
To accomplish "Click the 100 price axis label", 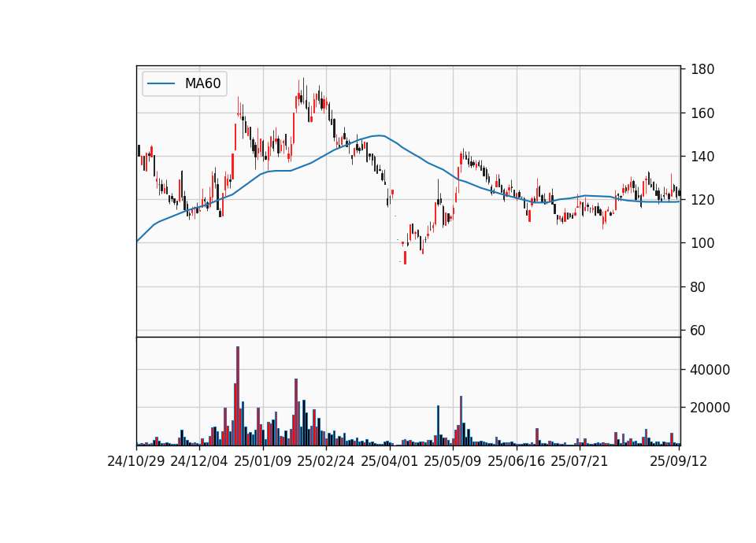I will pos(702,243).
